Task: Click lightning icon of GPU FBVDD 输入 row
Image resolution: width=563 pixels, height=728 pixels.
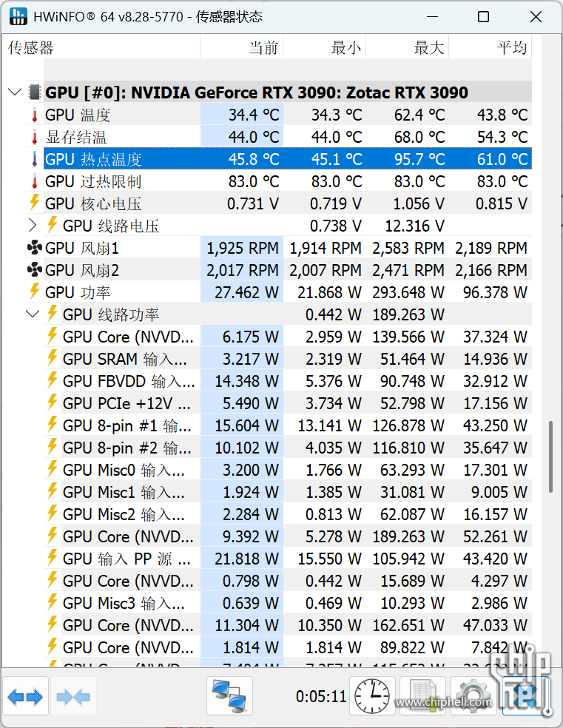Action: 52,381
